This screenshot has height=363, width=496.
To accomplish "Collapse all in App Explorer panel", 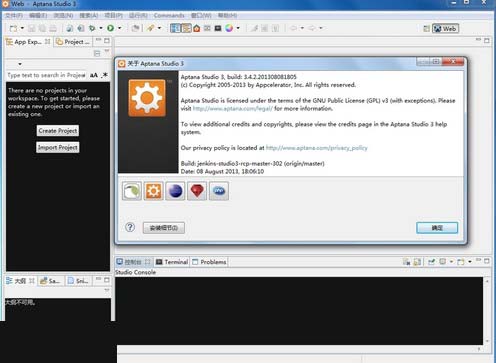I will click(97, 53).
